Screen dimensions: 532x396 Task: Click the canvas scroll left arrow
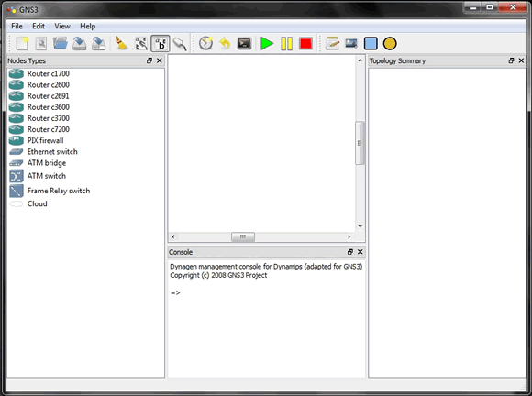(173, 236)
